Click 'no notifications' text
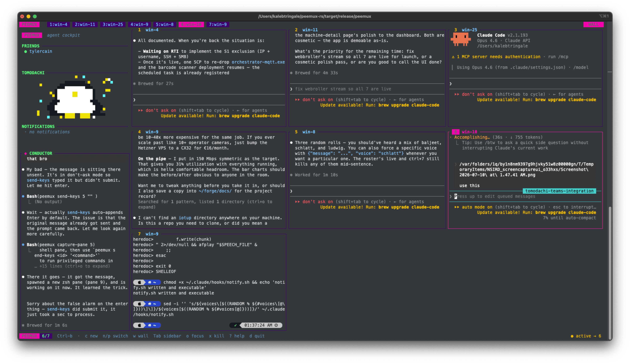This screenshot has height=364, width=630. pos(50,132)
